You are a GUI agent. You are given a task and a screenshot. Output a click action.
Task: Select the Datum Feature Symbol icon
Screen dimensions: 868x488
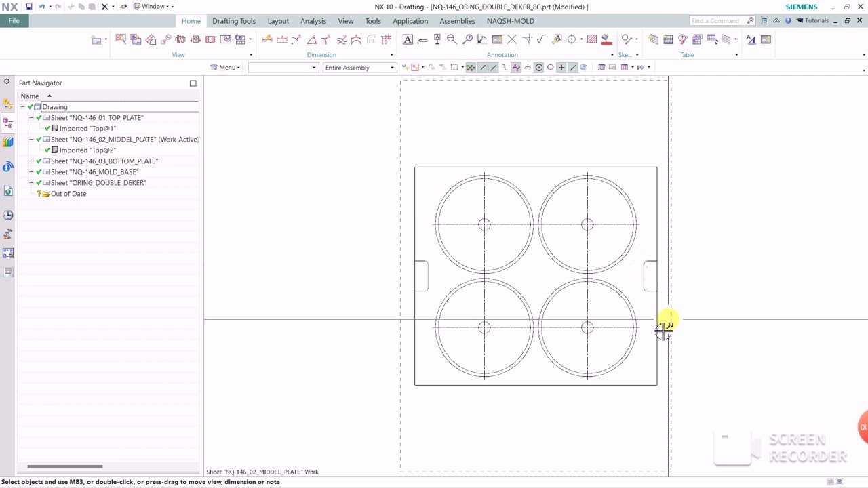pos(437,39)
